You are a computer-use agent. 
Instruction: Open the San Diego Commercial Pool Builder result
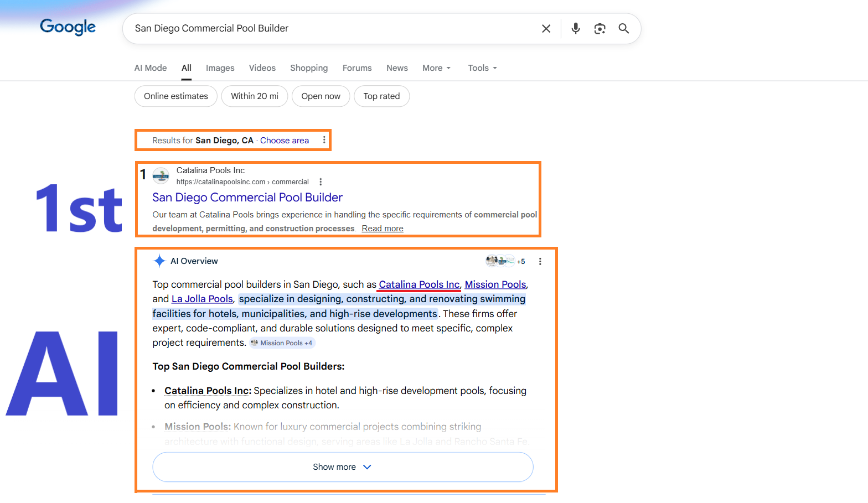[x=247, y=198]
